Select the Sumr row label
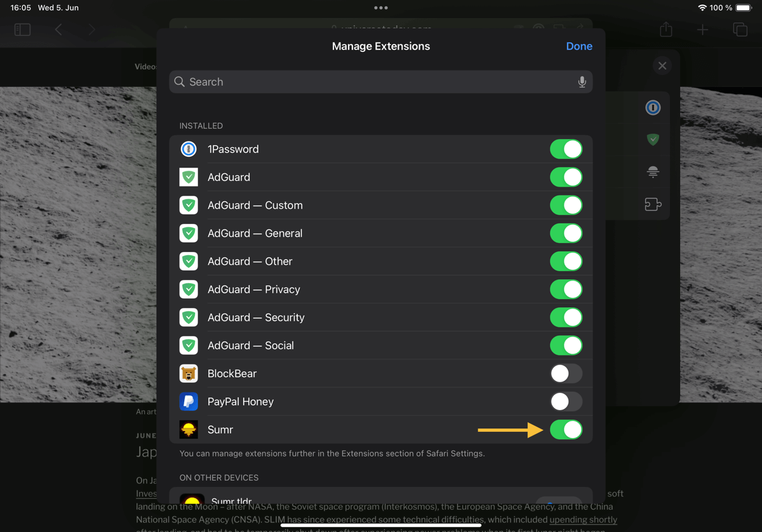The image size is (762, 532). point(220,430)
